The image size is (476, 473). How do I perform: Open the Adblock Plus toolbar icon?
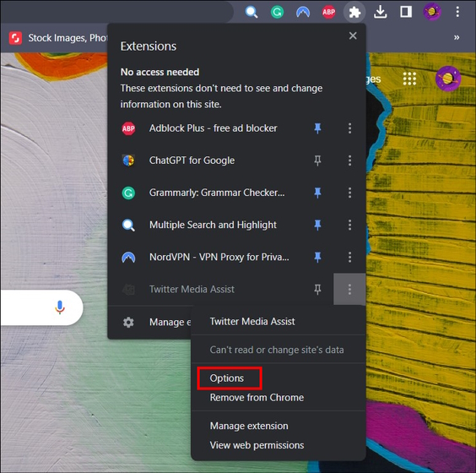tap(329, 12)
